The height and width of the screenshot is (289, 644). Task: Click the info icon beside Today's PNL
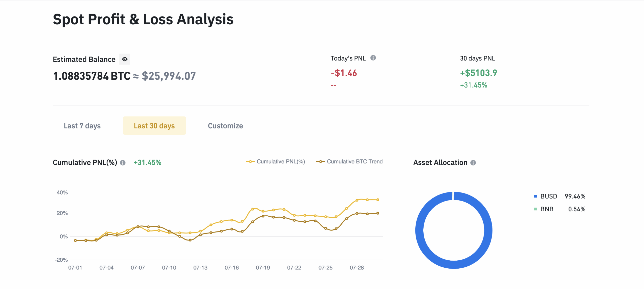click(373, 58)
